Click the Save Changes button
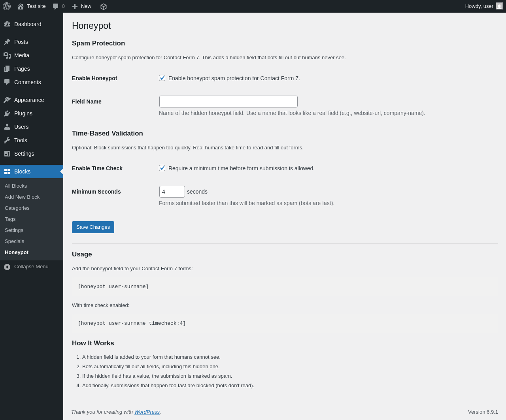The width and height of the screenshot is (506, 420). coord(93,227)
